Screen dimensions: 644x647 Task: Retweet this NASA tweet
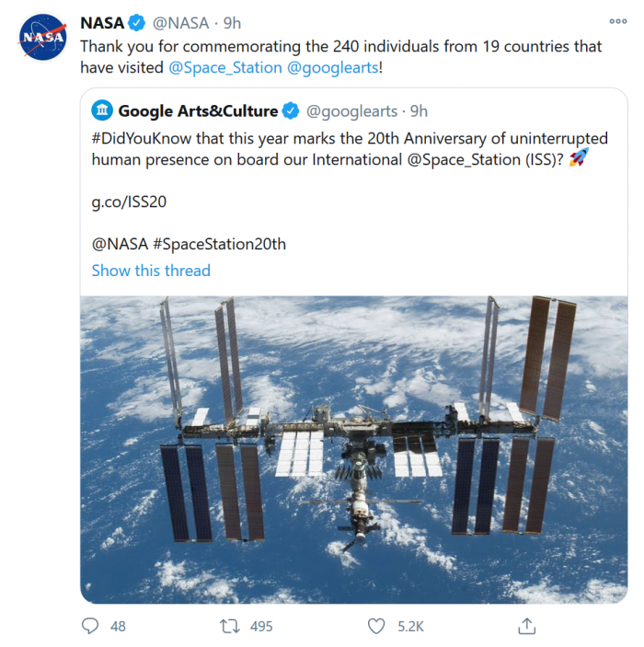click(x=229, y=626)
